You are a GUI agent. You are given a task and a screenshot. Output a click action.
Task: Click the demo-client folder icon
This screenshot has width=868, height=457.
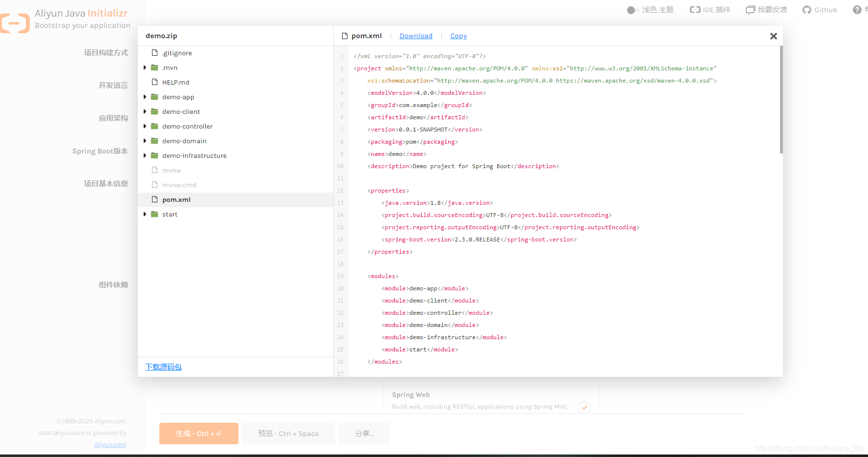click(x=154, y=111)
